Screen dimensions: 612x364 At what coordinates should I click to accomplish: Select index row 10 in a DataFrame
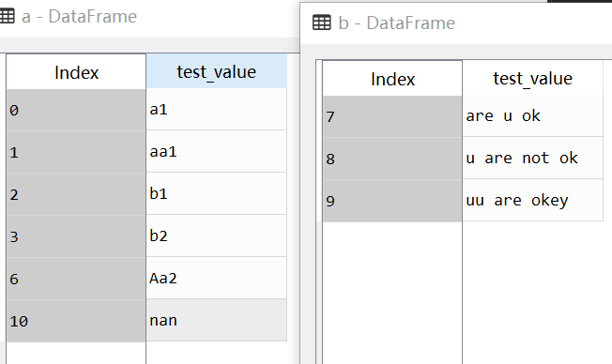click(76, 321)
